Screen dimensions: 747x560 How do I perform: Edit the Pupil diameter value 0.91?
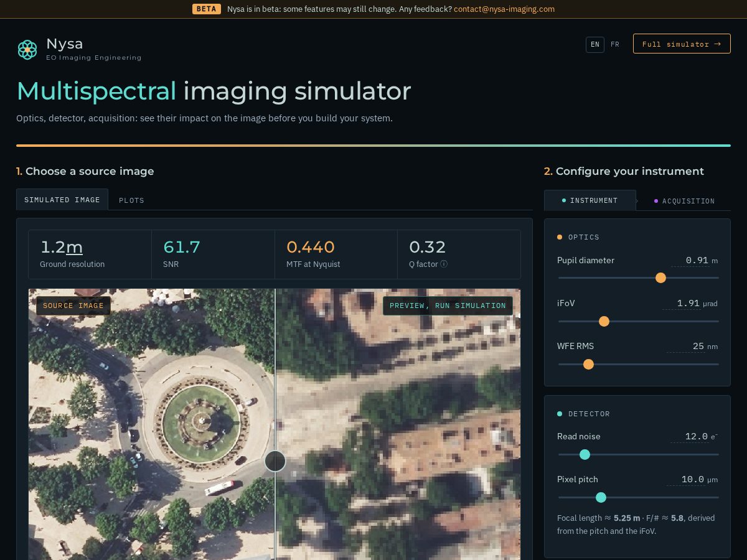pyautogui.click(x=690, y=260)
